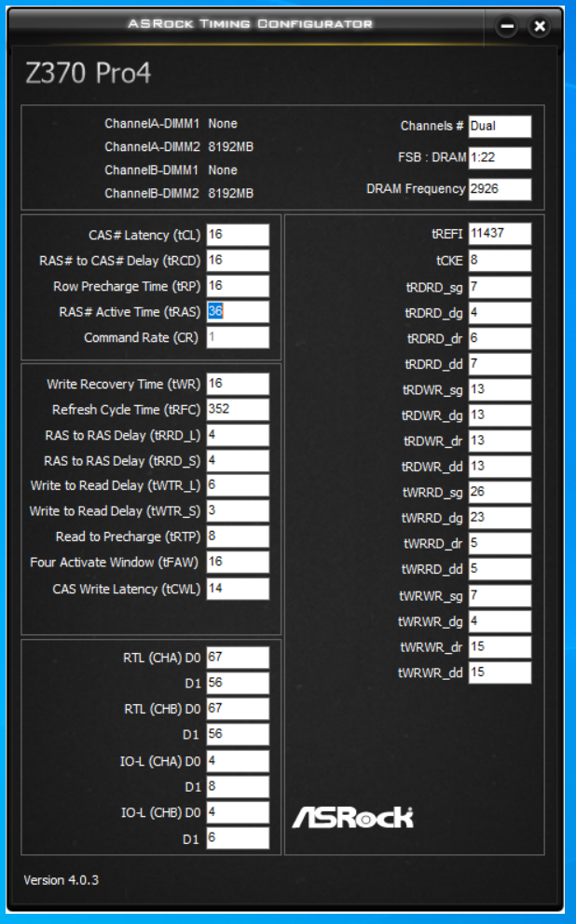The width and height of the screenshot is (576, 924).
Task: Click the CAS Write Latency (tCWL) field
Action: pyautogui.click(x=238, y=589)
